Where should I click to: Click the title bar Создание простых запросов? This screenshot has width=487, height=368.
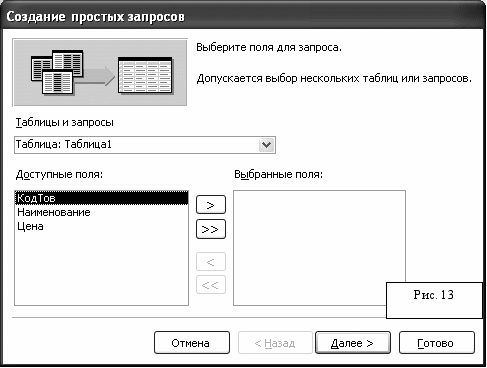click(95, 17)
